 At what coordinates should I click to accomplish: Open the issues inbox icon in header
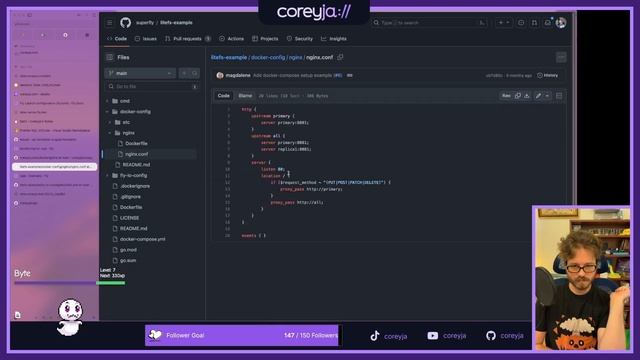click(521, 23)
